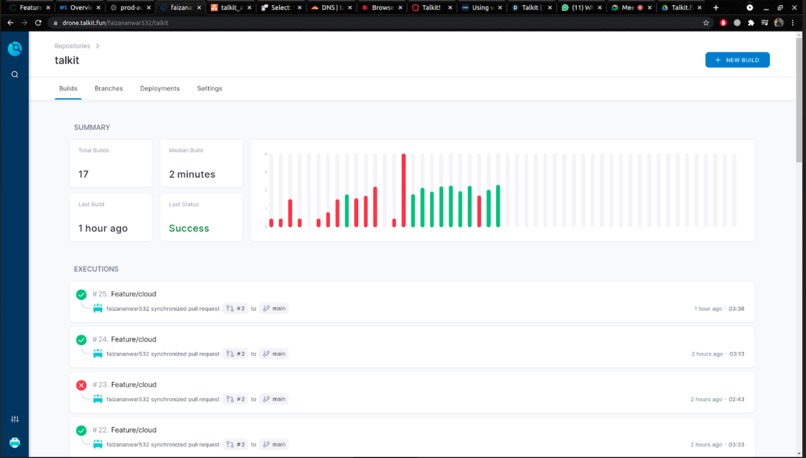Viewport: 806px width, 458px height.
Task: Go forward with the browser forward arrow
Action: 24,23
